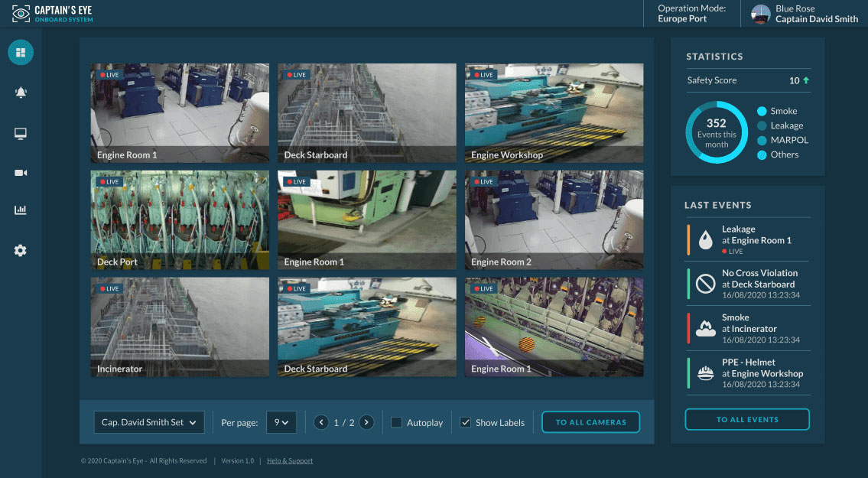Viewport: 868px width, 478px height.
Task: Open the Engine Workshop camera feed
Action: coord(554,113)
